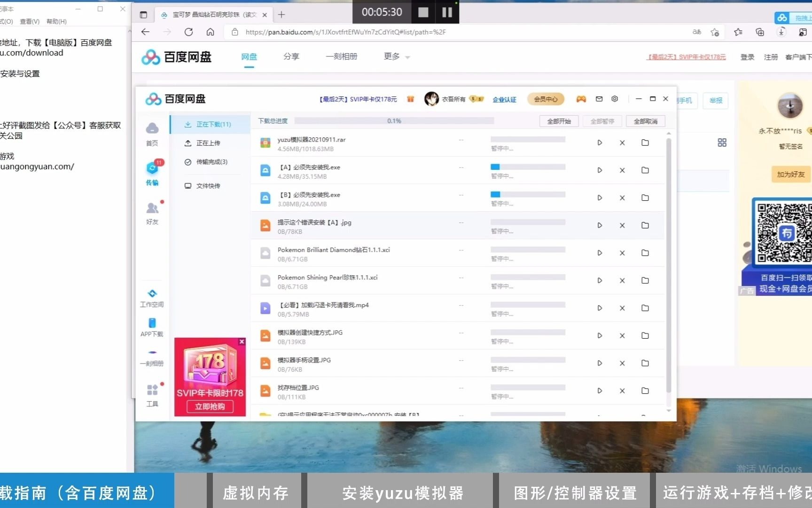Open 分享 tab on Baidu web page

[291, 57]
